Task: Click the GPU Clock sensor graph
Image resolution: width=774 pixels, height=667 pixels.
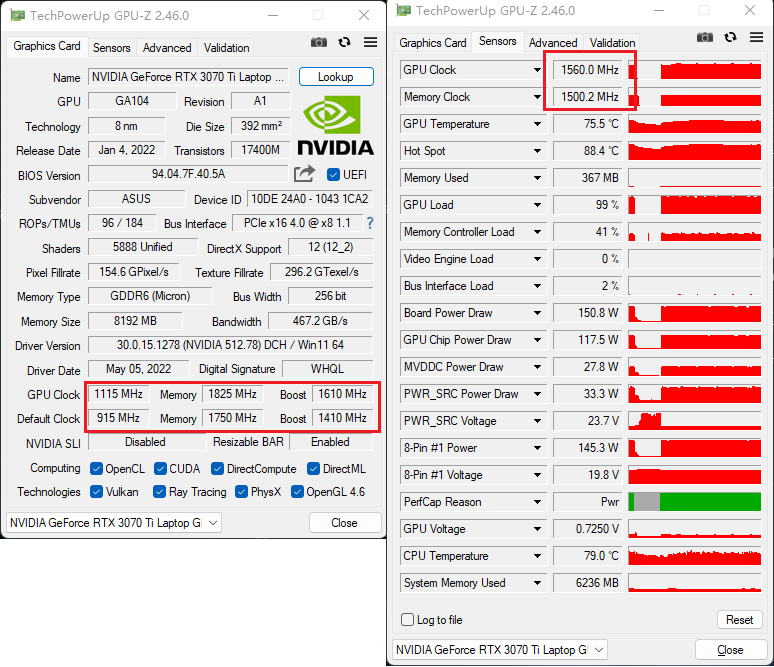Action: tap(695, 70)
